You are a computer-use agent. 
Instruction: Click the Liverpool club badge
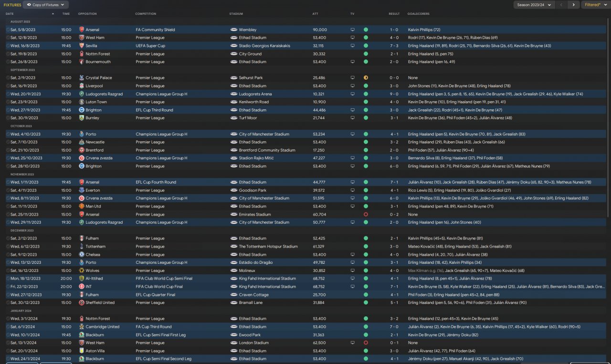[x=82, y=86]
